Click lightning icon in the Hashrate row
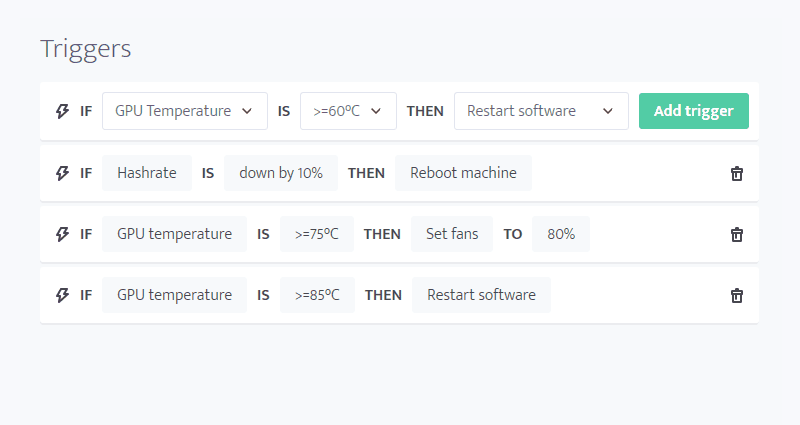 point(62,173)
